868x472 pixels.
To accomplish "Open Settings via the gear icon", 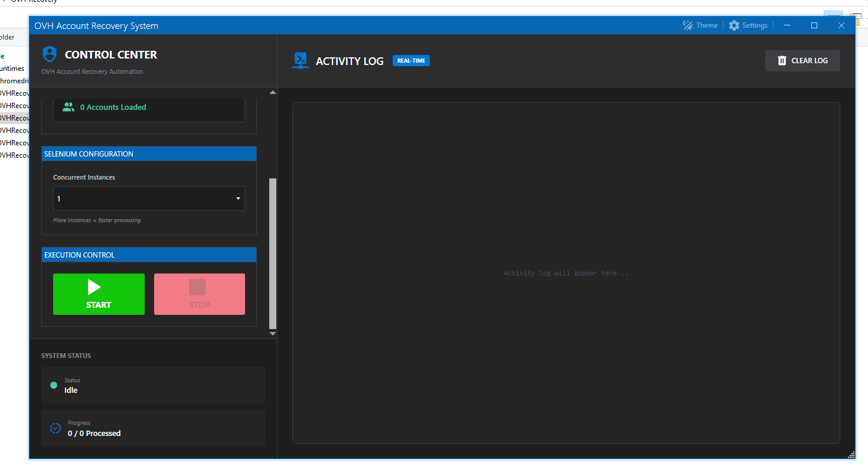I will tap(734, 25).
